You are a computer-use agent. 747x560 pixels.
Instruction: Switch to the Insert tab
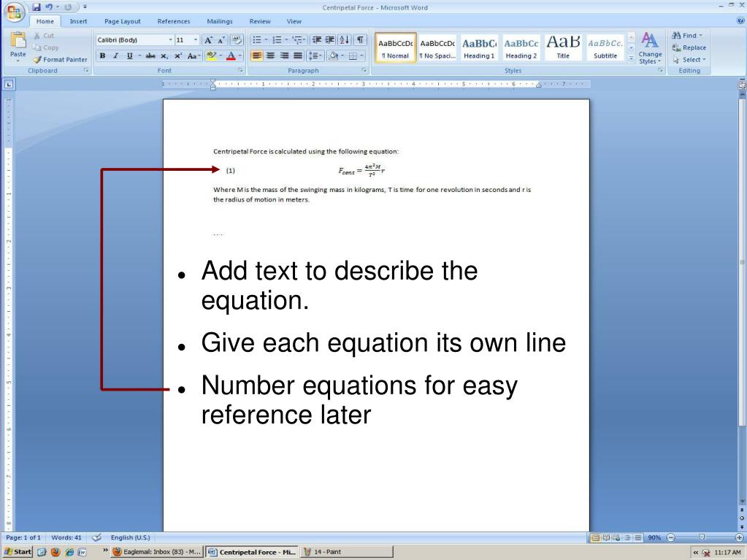(77, 21)
